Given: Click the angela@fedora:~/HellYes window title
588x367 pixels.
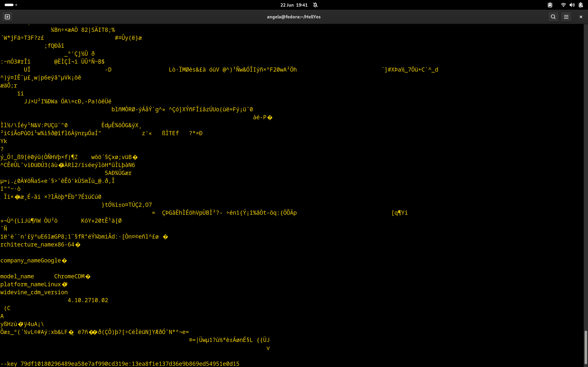Looking at the screenshot, I should [x=294, y=17].
